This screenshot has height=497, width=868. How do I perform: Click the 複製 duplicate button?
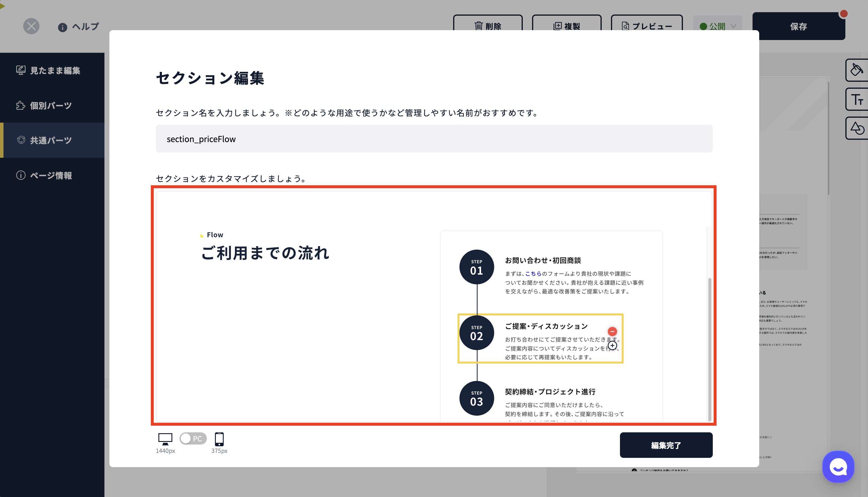(x=567, y=26)
